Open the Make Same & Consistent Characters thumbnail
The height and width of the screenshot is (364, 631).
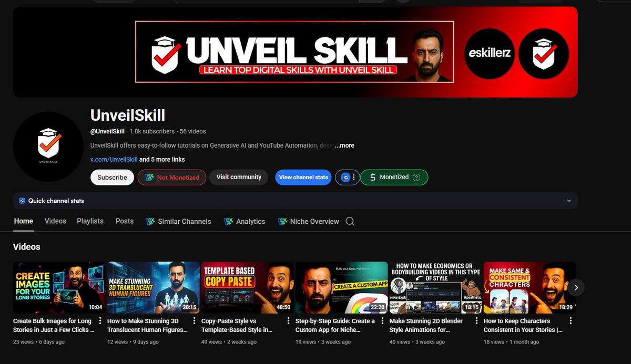click(530, 288)
